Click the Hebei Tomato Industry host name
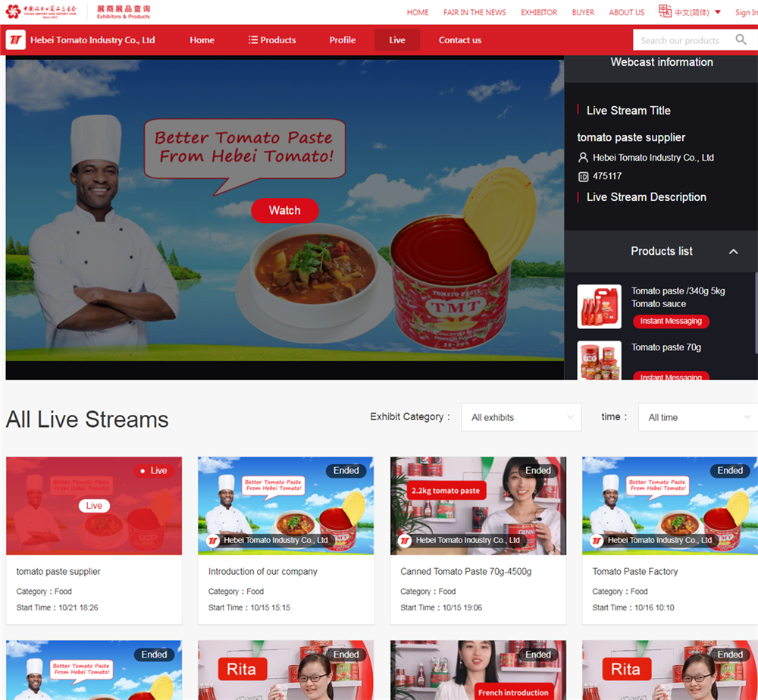 pyautogui.click(x=653, y=158)
